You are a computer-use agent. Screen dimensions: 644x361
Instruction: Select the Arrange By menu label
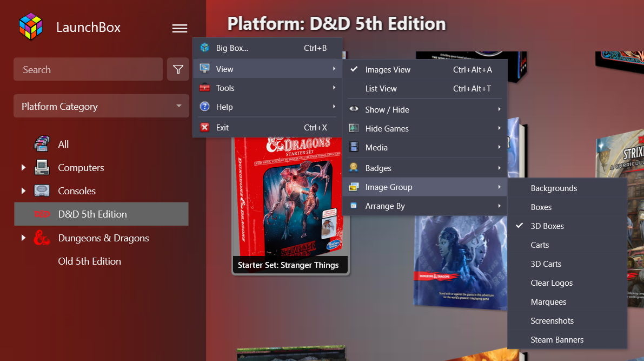[x=385, y=206]
